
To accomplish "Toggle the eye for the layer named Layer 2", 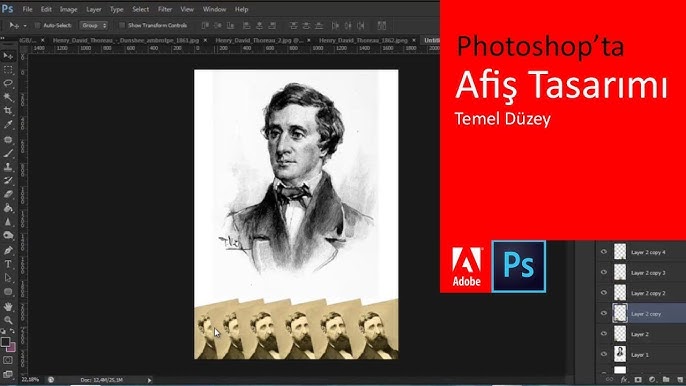I will point(604,334).
